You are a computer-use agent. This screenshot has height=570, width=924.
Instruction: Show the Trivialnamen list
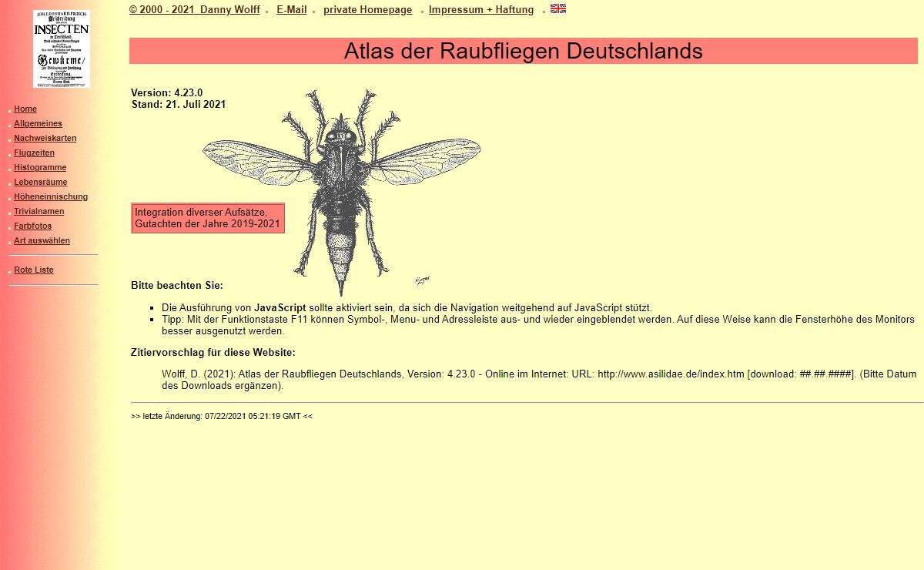click(38, 212)
